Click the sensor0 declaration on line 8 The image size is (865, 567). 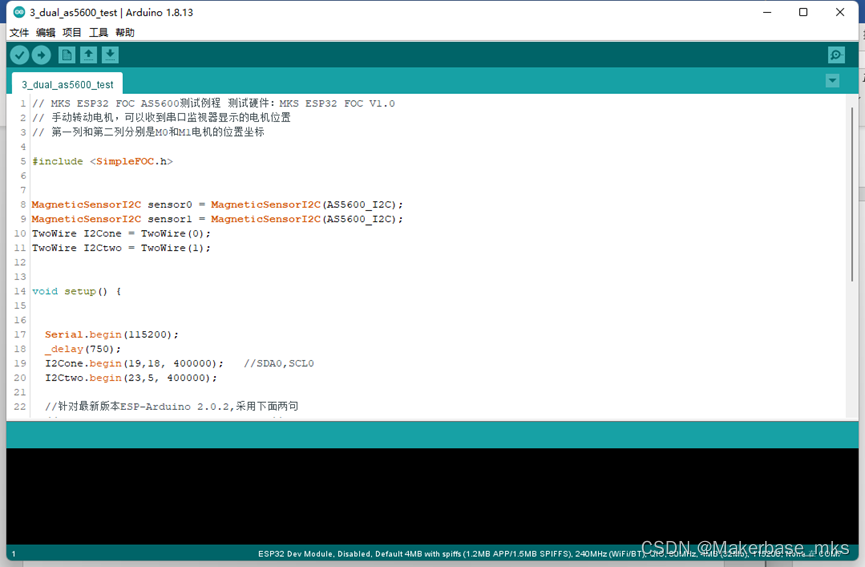[x=217, y=205]
